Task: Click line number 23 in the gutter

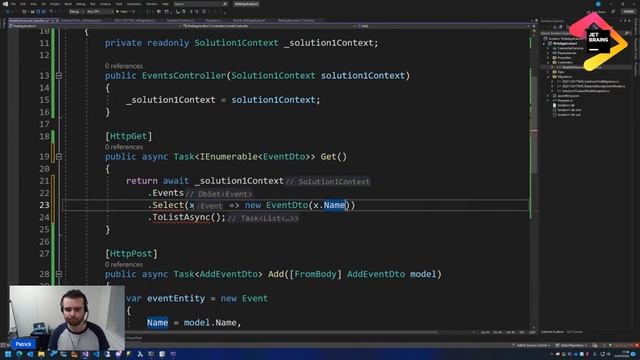Action: [x=44, y=205]
